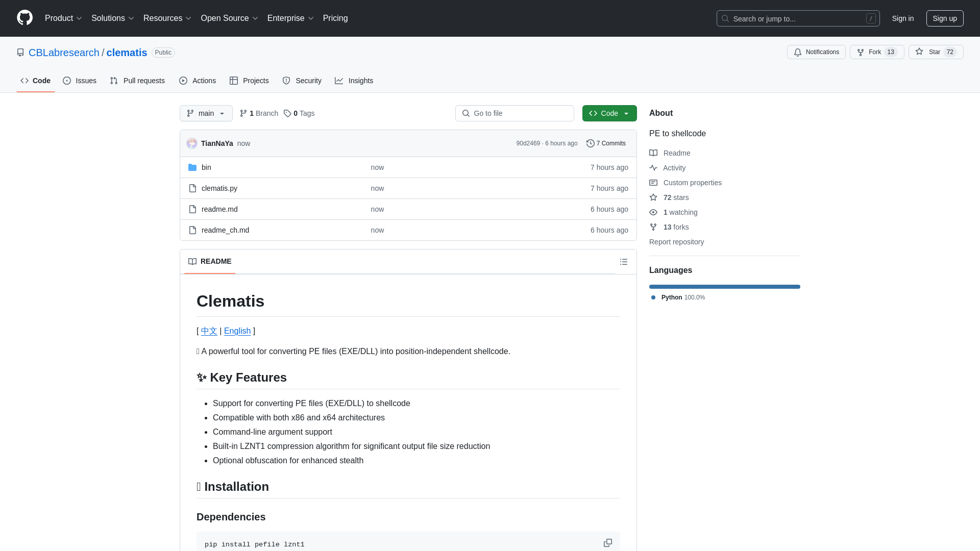This screenshot has width=980, height=551.
Task: Expand the Open Source menu
Action: point(230,18)
